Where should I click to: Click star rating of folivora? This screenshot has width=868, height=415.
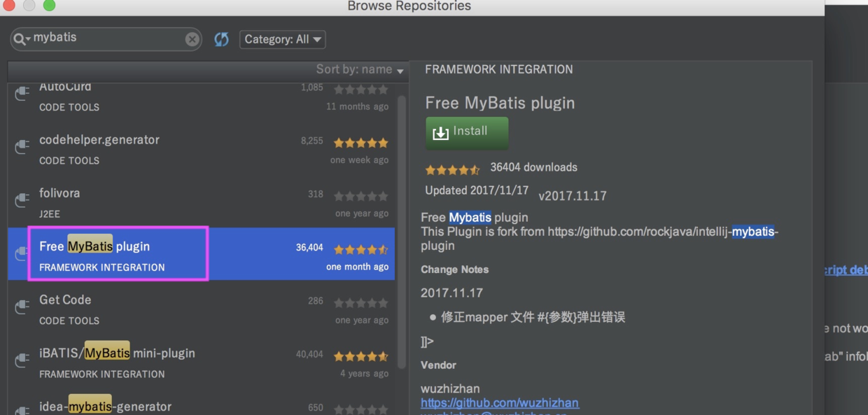360,195
